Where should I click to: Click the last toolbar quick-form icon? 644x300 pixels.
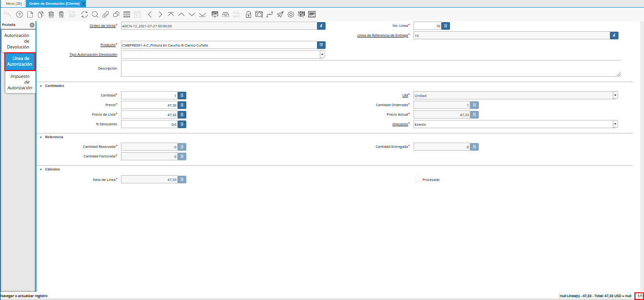coord(312,14)
